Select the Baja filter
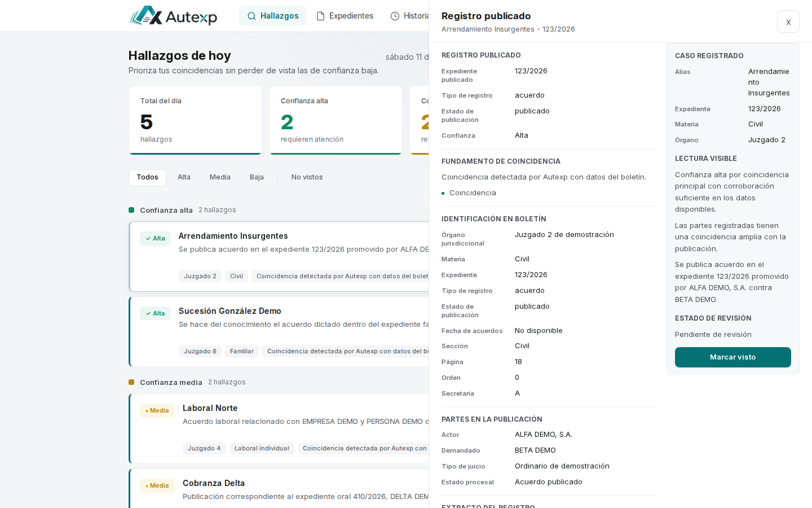The width and height of the screenshot is (812, 508). tap(257, 177)
